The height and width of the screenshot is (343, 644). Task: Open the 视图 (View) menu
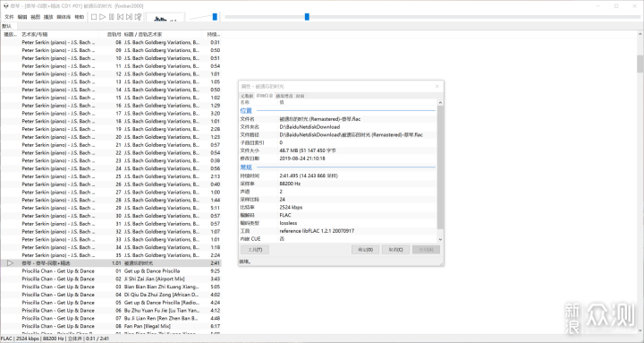pos(35,17)
